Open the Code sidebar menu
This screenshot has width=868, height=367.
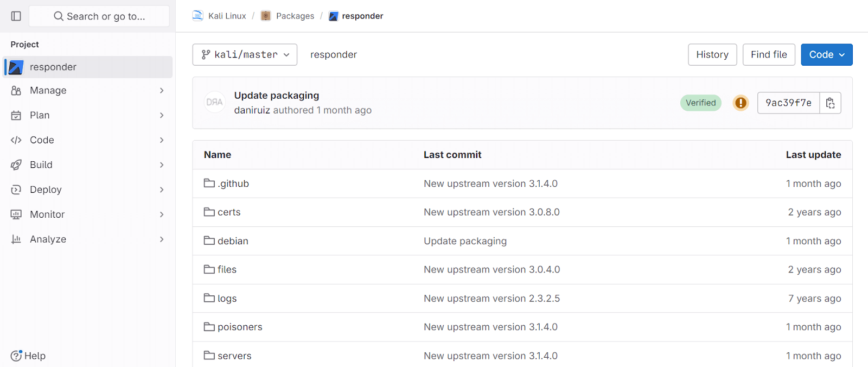(x=88, y=140)
